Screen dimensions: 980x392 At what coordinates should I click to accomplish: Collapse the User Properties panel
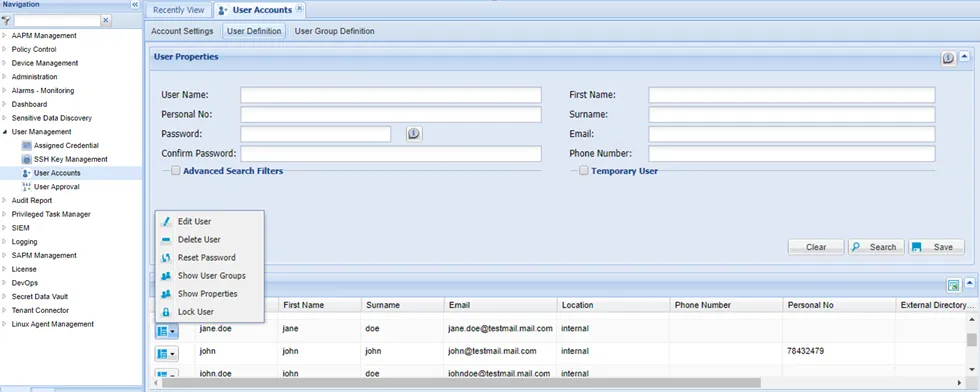pyautogui.click(x=964, y=57)
